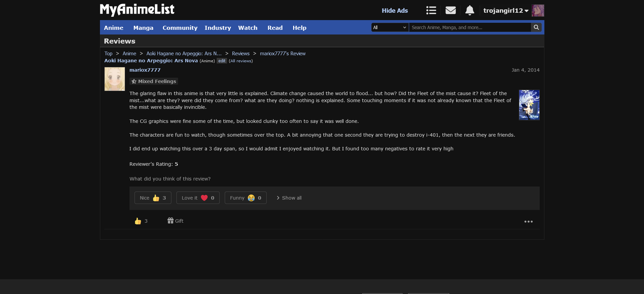Open the MyAnimeList logo homepage
This screenshot has width=644, height=294.
pos(137,10)
